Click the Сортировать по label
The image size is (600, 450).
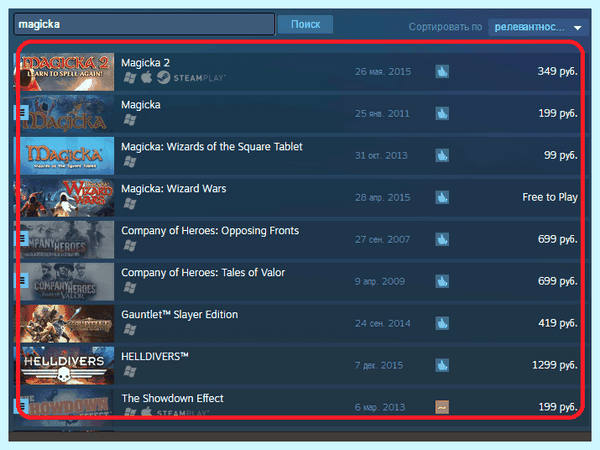click(x=445, y=27)
